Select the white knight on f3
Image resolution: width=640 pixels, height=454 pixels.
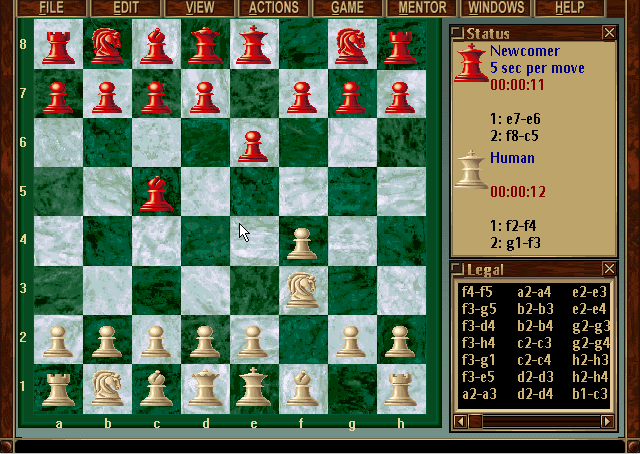pyautogui.click(x=302, y=290)
